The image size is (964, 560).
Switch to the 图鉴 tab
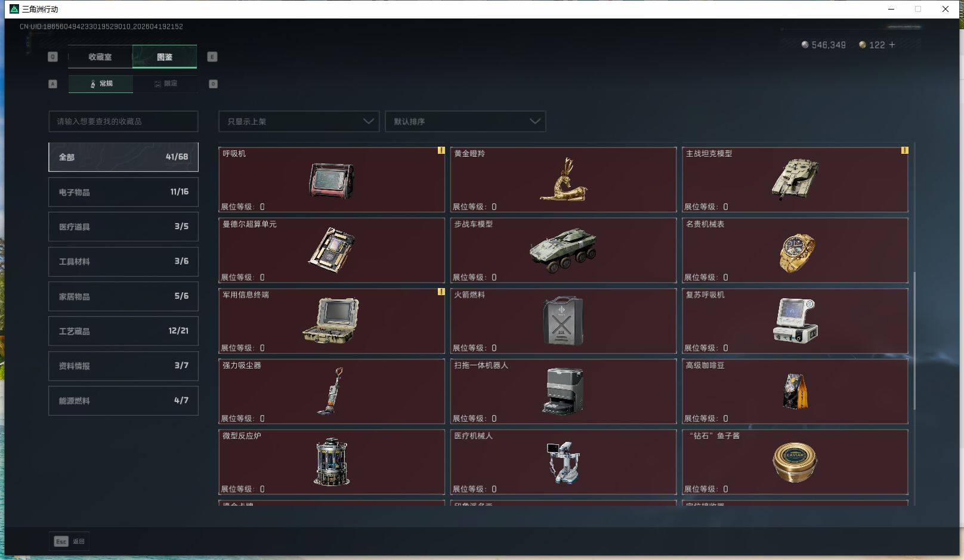[x=165, y=57]
